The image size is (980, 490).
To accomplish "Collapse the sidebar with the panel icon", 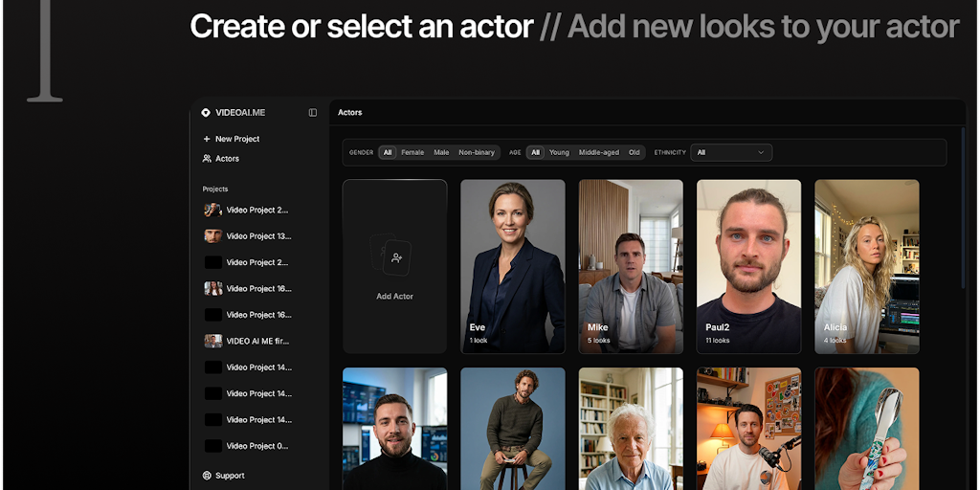I will [313, 113].
